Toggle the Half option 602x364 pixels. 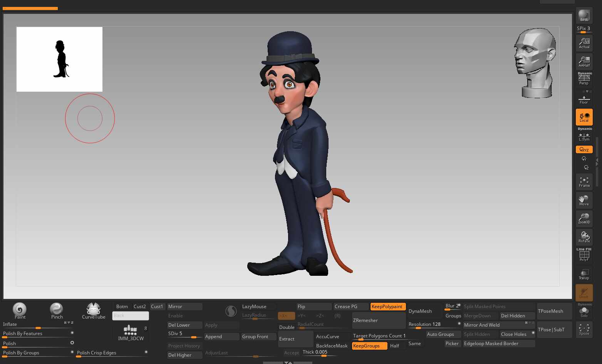coord(397,346)
